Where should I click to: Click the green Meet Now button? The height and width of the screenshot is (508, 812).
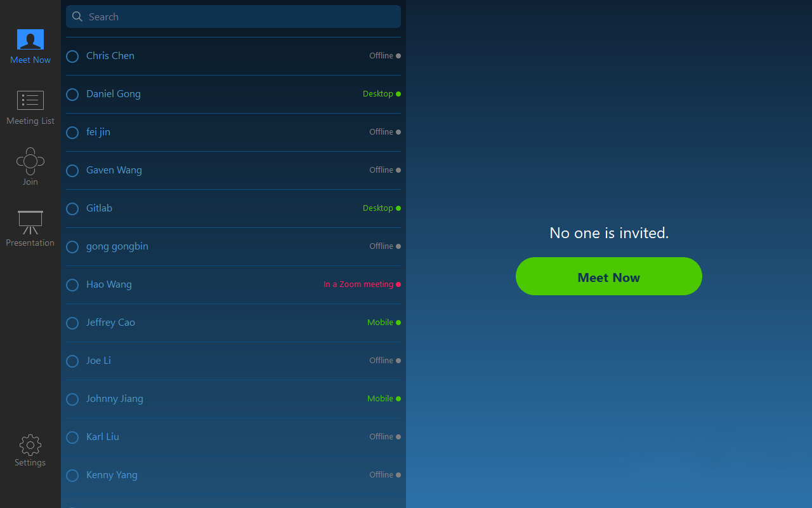tap(609, 276)
